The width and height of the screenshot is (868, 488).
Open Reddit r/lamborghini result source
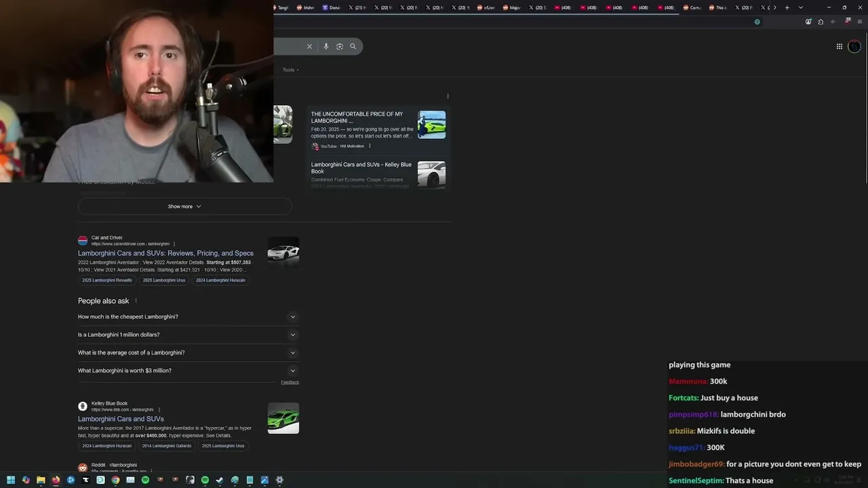pyautogui.click(x=114, y=466)
